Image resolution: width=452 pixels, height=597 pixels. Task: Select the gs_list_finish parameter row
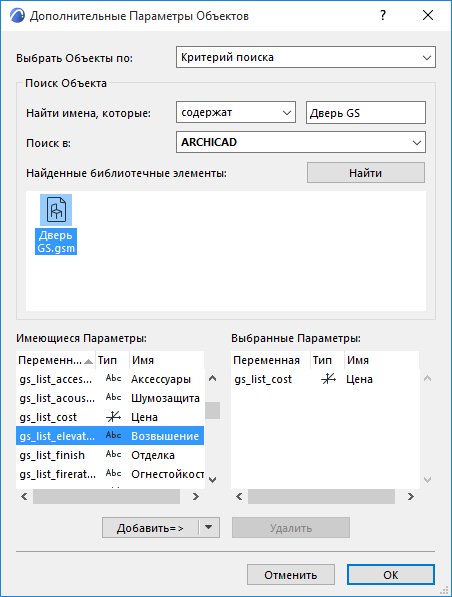coord(110,455)
